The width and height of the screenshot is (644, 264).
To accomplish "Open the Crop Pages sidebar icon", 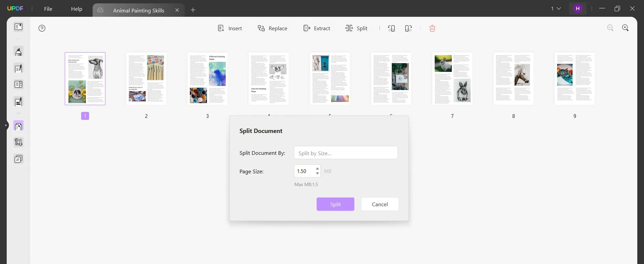I will (x=18, y=142).
